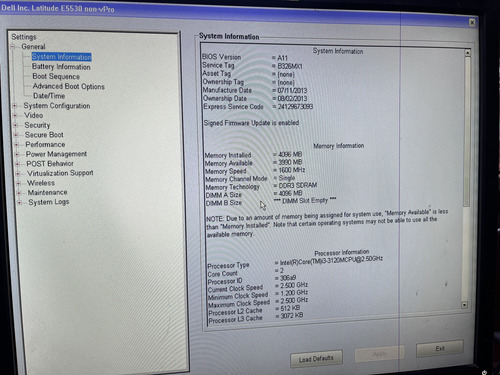Select the POST Behavior label

click(50, 164)
